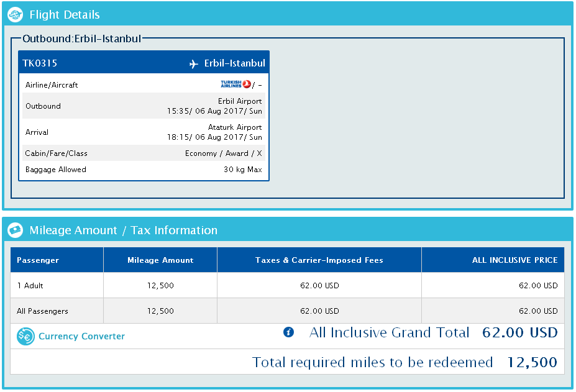Click 62.00 USD all-inclusive price, All Passengers row
The width and height of the screenshot is (576, 392).
pyautogui.click(x=538, y=311)
